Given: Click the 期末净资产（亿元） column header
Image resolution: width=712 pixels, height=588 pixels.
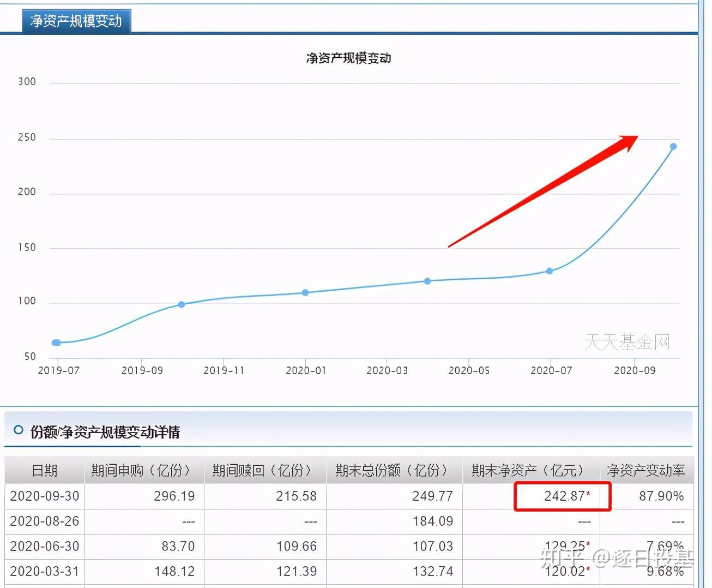Looking at the screenshot, I should point(531,470).
